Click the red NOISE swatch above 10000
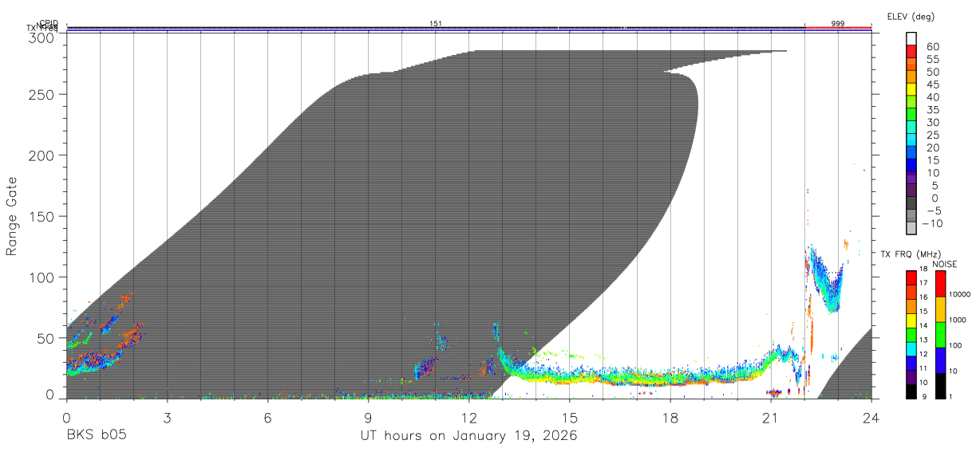Screen dimensions: 980x452 pyautogui.click(x=940, y=282)
